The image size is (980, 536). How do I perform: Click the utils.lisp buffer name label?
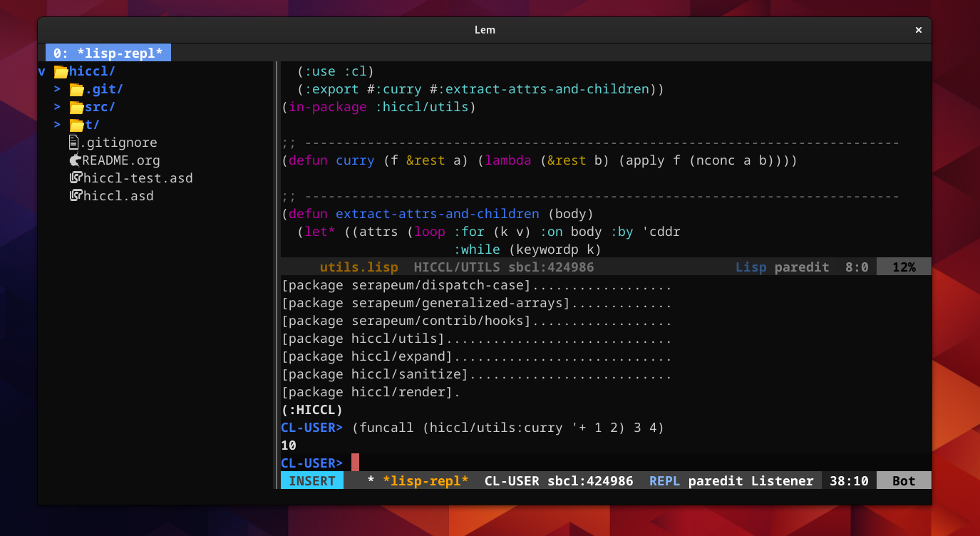point(359,267)
